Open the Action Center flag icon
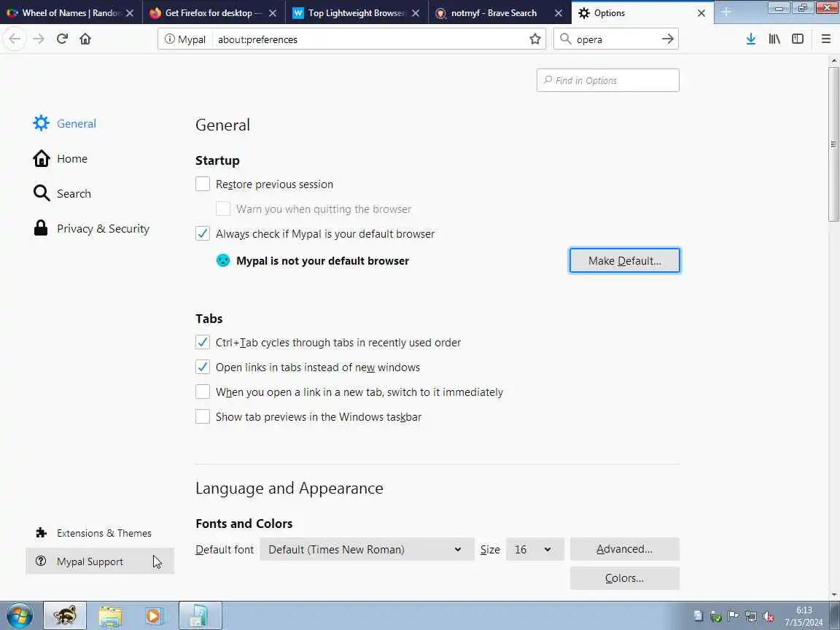The width and height of the screenshot is (840, 630). pos(734,617)
